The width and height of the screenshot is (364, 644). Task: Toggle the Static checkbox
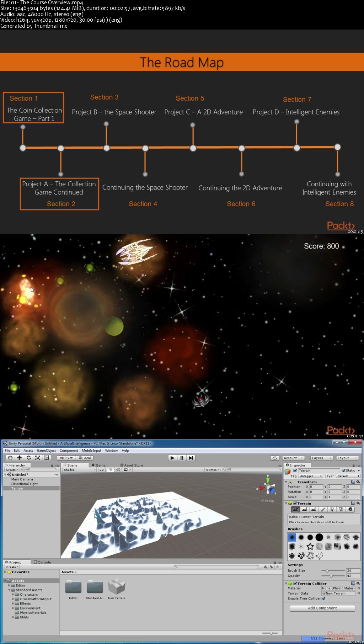343,470
